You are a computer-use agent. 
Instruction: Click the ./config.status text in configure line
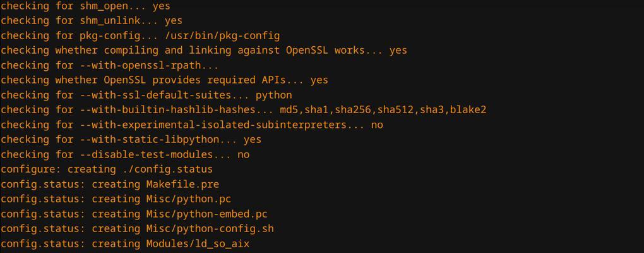pyautogui.click(x=167, y=170)
